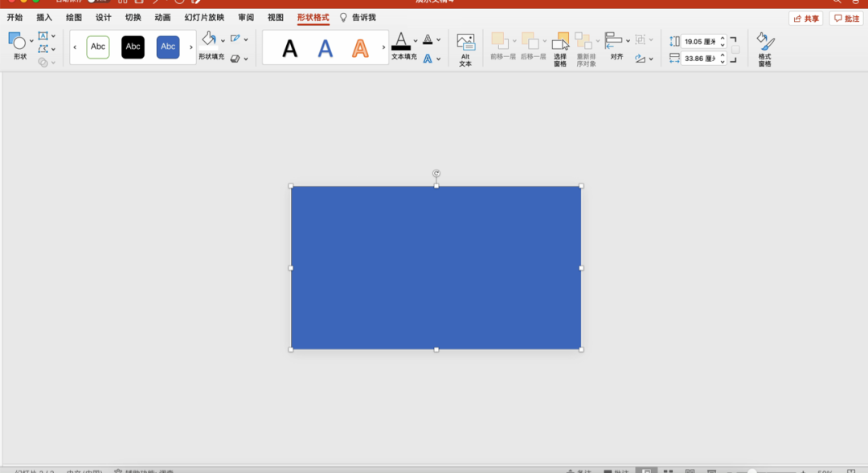Click the 告诉我 lightbulb search
The height and width of the screenshot is (473, 868).
(358, 18)
